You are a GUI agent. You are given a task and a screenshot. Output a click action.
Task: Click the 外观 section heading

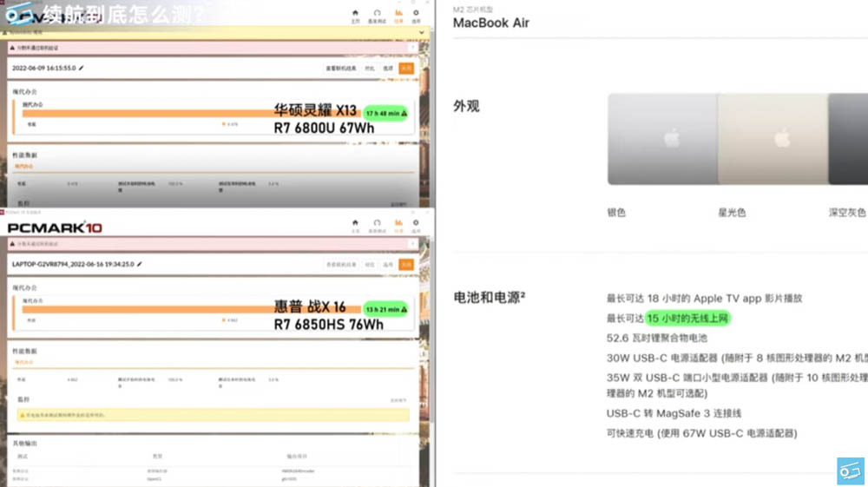coord(466,106)
